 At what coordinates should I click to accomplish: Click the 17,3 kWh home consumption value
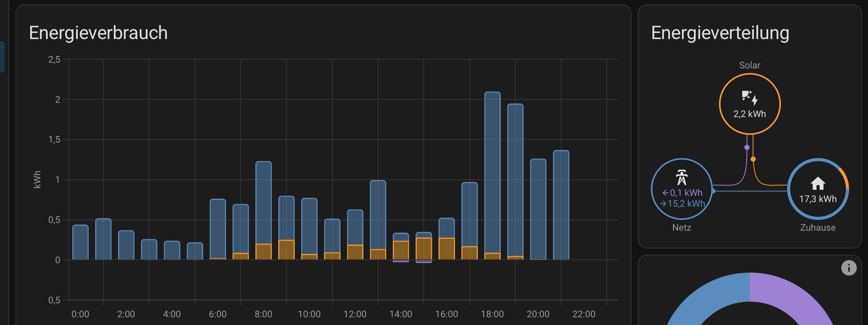click(818, 199)
